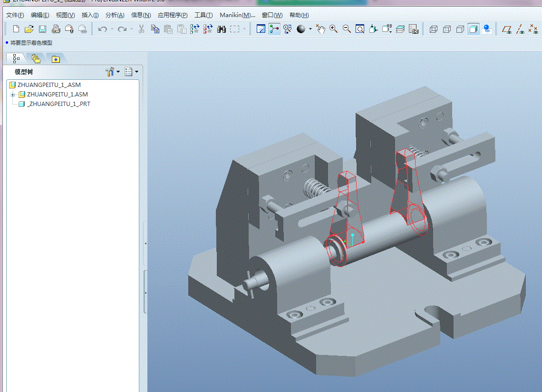The image size is (542, 392).
Task: Click the Refit view icon
Action: (x=360, y=29)
